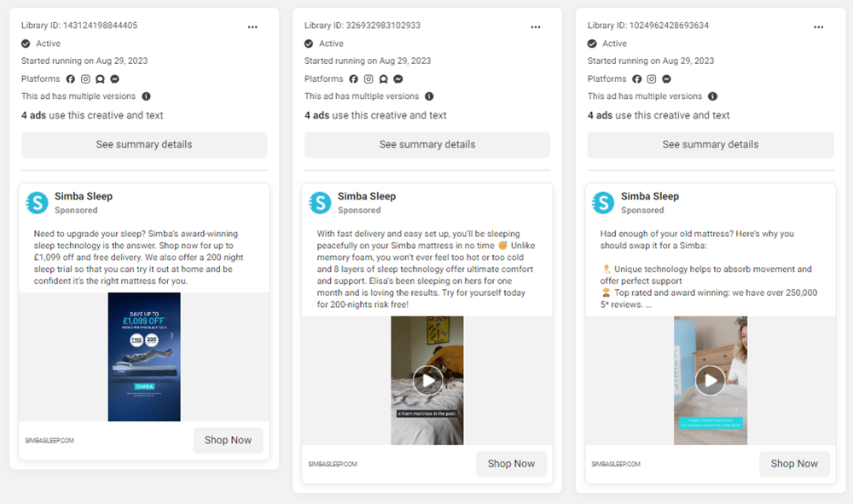Click Shop Now on the £1,099 off ad

click(x=228, y=440)
